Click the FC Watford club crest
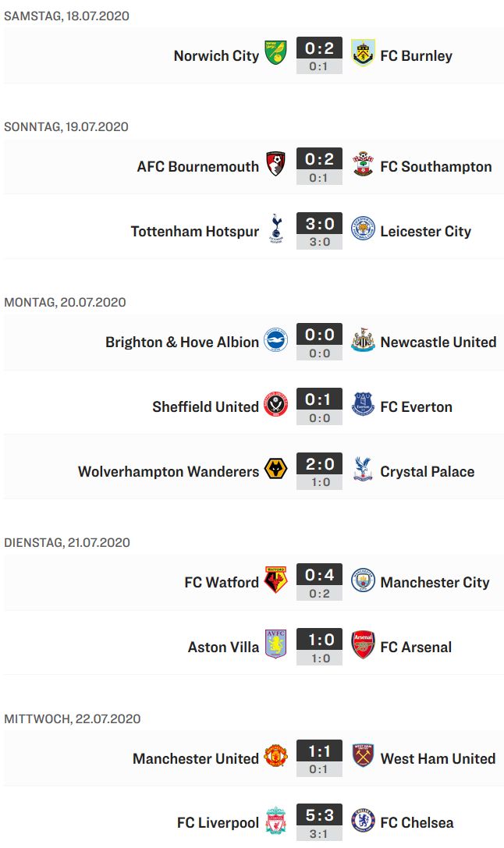 (x=275, y=580)
